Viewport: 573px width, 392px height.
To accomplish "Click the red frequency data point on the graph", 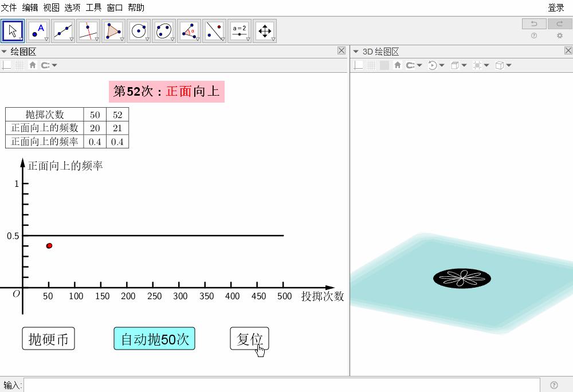I will tap(49, 245).
